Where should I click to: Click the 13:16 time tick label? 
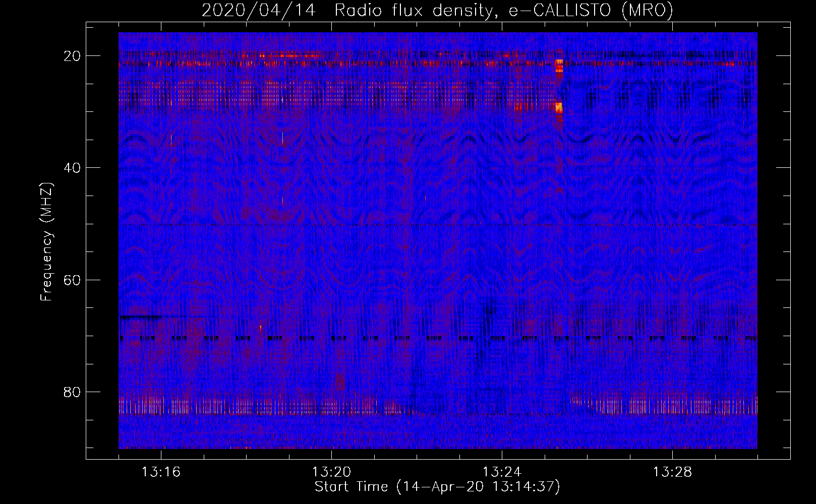point(161,472)
